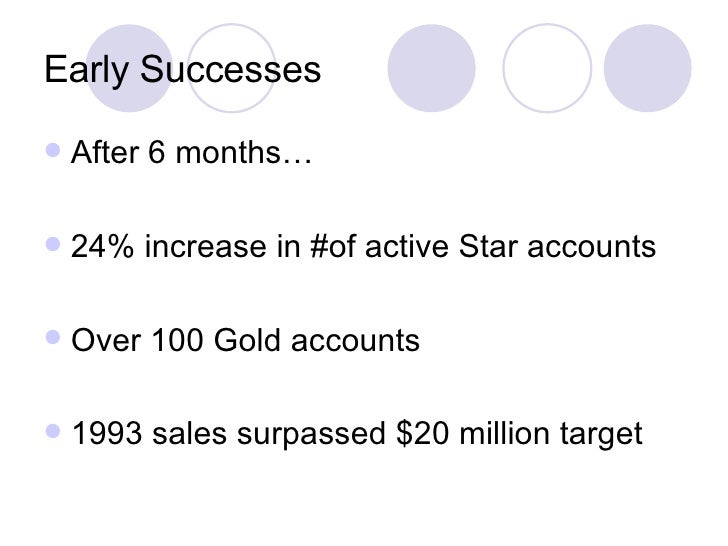728x546 pixels.
Task: Click the '1993 sales surpassed' bullet line
Action: point(357,434)
